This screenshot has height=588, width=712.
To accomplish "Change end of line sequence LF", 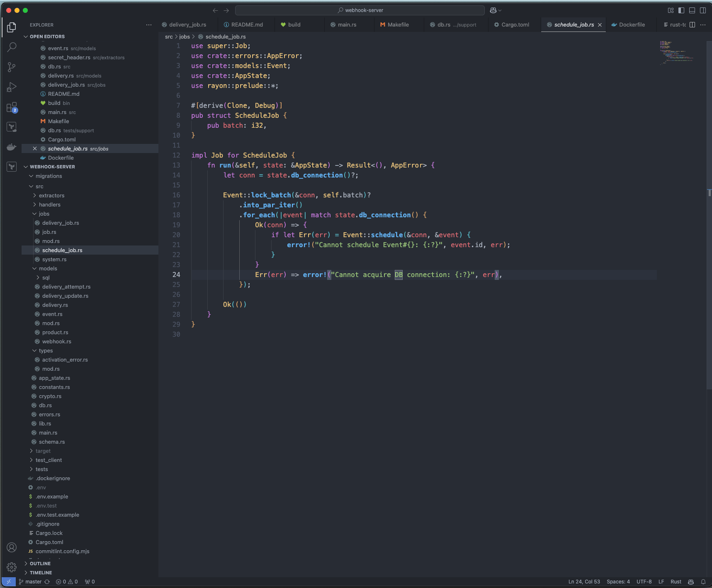I will pos(661,582).
